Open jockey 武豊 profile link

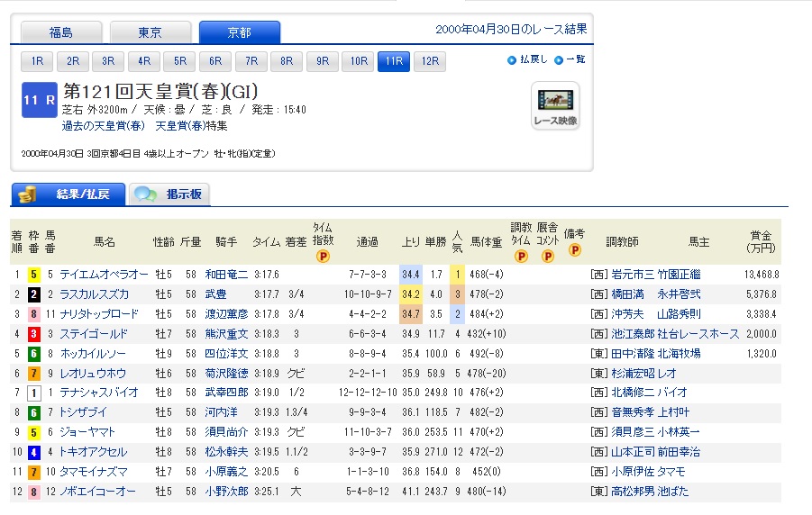click(217, 294)
